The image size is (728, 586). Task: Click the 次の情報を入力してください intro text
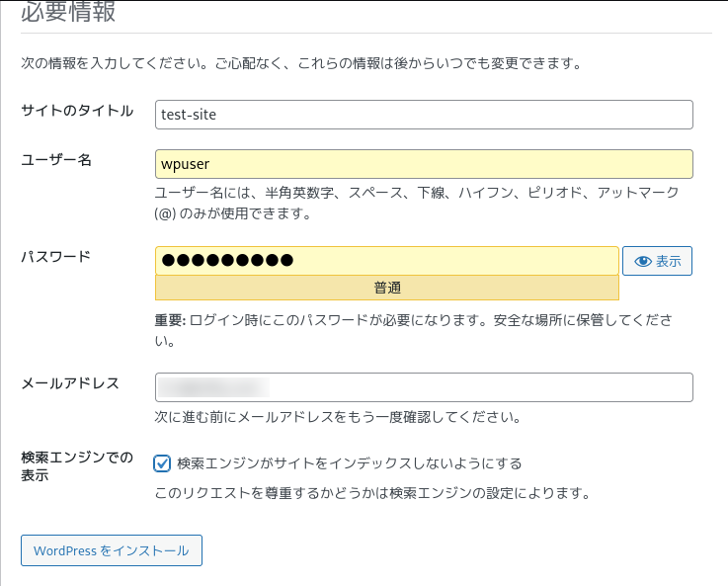302,63
